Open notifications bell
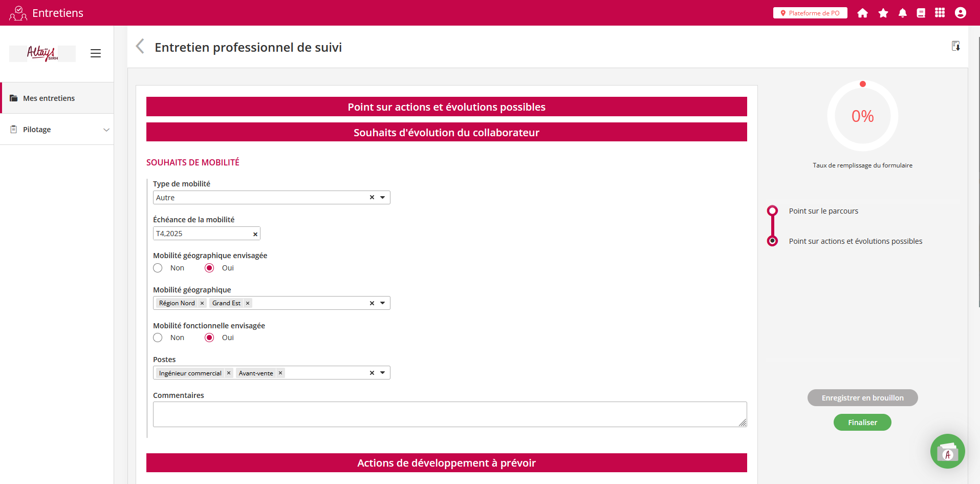 (x=902, y=13)
